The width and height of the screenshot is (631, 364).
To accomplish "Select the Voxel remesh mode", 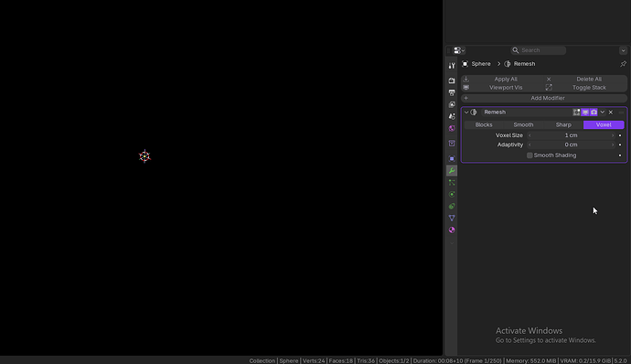I will tap(604, 124).
